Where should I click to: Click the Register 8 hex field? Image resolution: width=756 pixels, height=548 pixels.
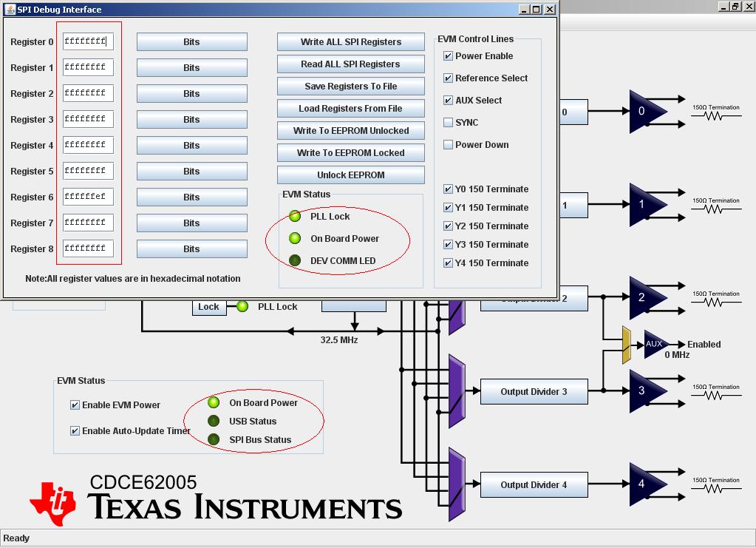pos(88,248)
